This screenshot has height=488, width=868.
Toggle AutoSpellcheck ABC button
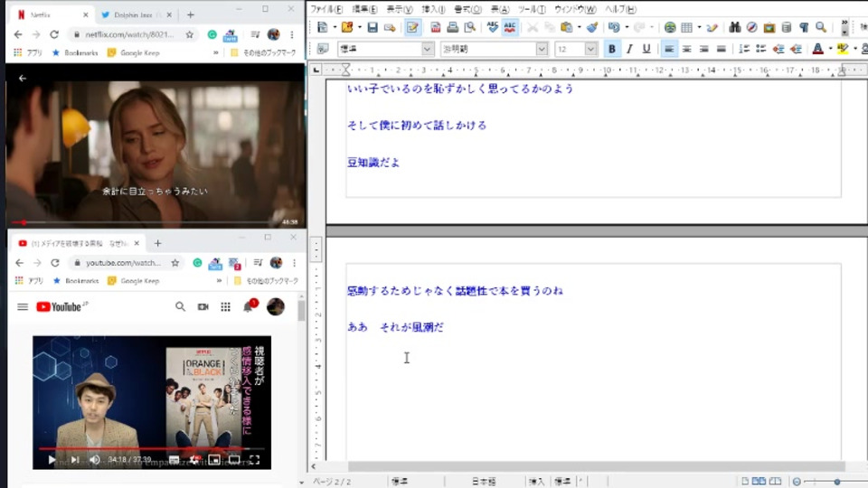point(511,28)
